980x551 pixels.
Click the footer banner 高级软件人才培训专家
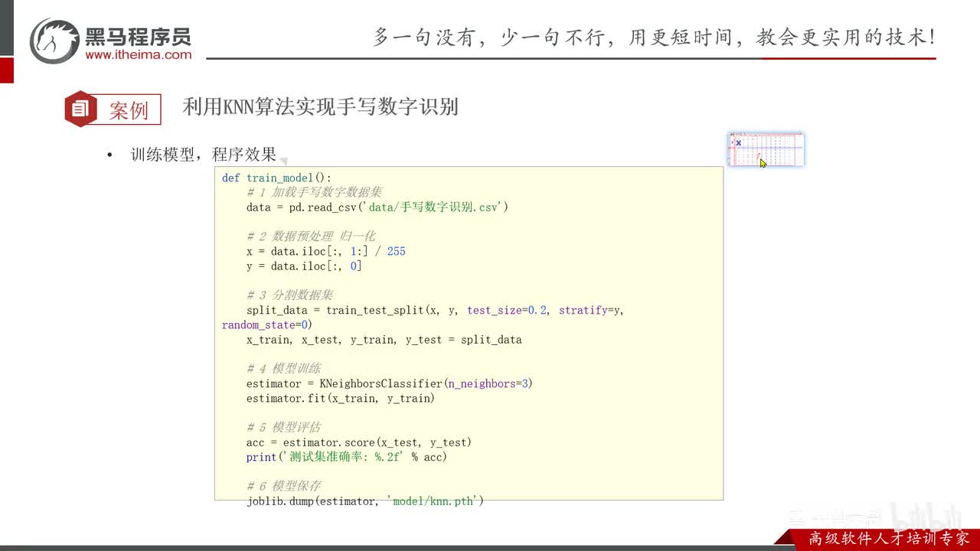coord(889,539)
